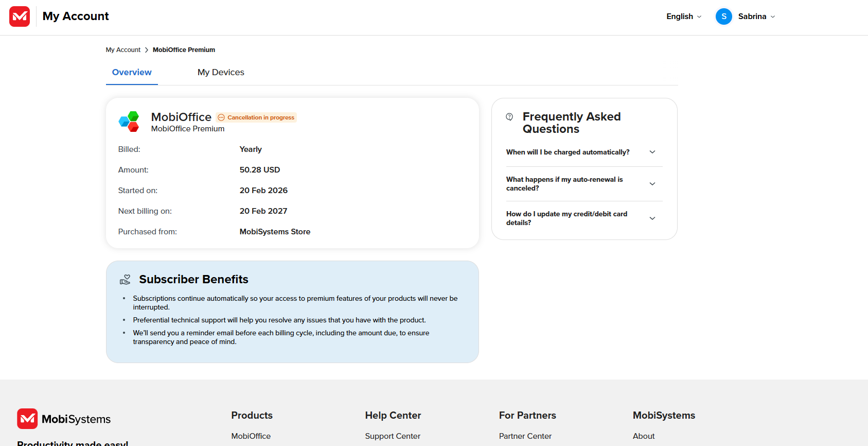Click the My Account header title

point(76,16)
